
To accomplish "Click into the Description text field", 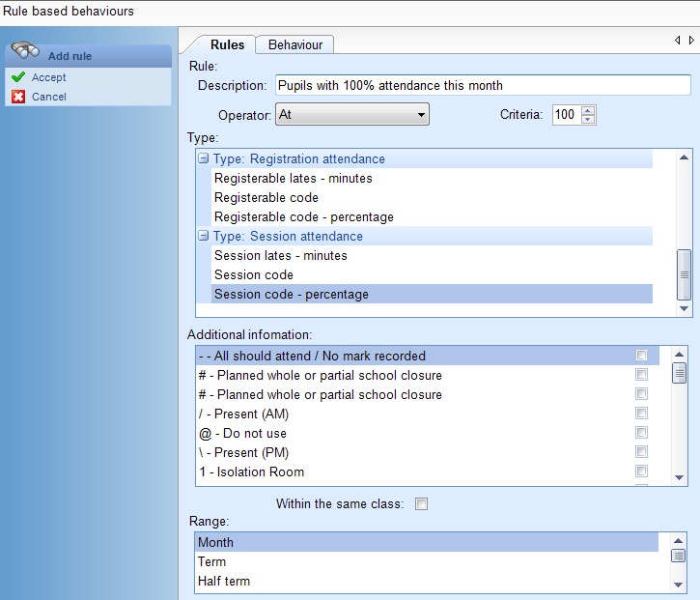I will point(483,85).
